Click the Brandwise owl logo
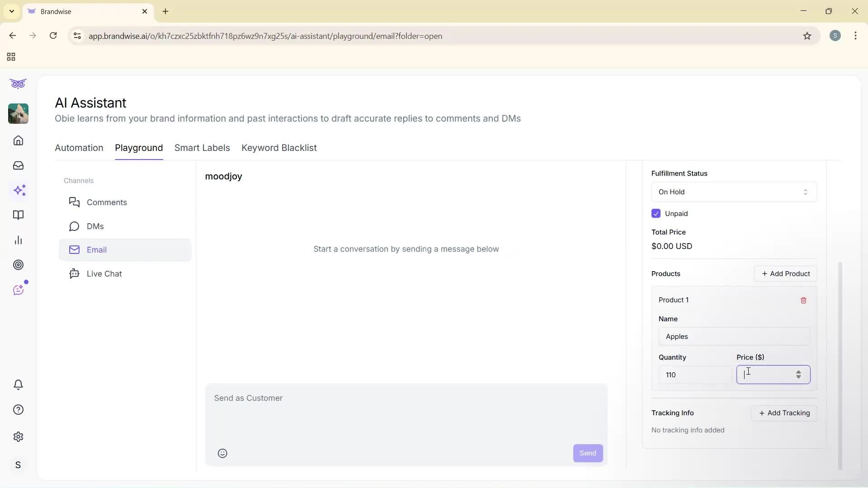The width and height of the screenshot is (868, 488). [x=18, y=84]
